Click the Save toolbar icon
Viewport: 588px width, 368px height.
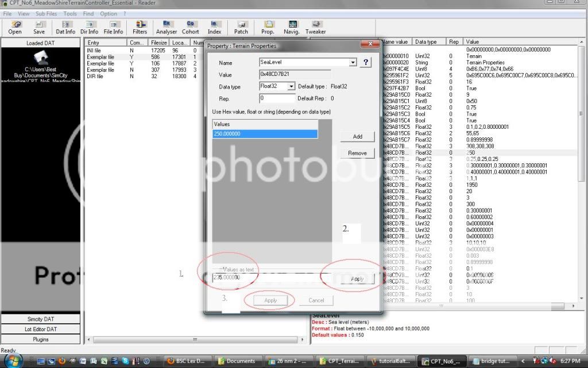coord(39,28)
